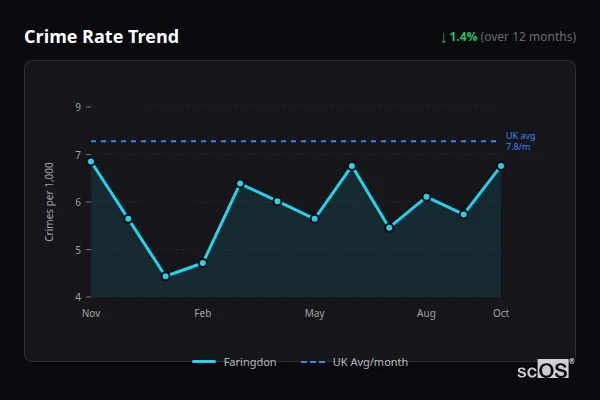Toggle the Faringdon legend entry

tap(234, 362)
